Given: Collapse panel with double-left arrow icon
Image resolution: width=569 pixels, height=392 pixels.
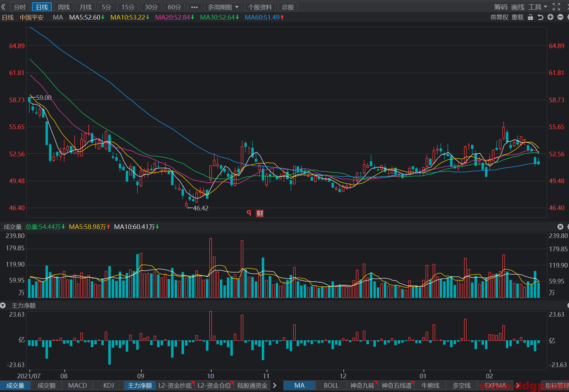Looking at the screenshot, I should (x=3, y=7).
